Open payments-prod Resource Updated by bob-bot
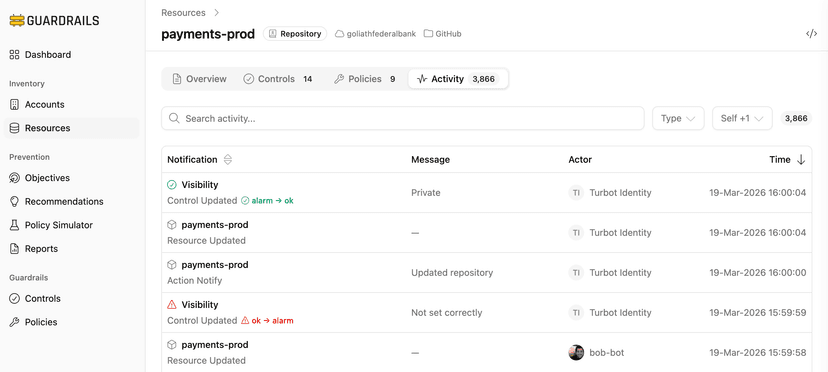This screenshot has width=828, height=372. click(x=486, y=352)
